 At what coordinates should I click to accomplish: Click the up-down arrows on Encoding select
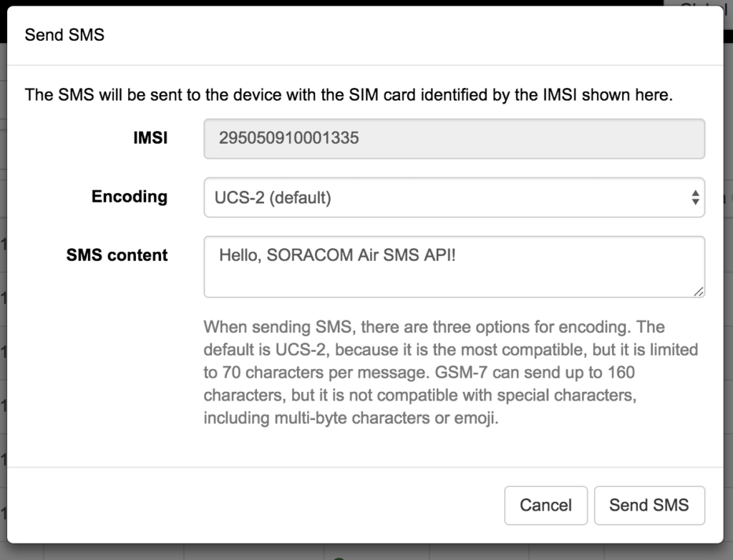pos(694,198)
